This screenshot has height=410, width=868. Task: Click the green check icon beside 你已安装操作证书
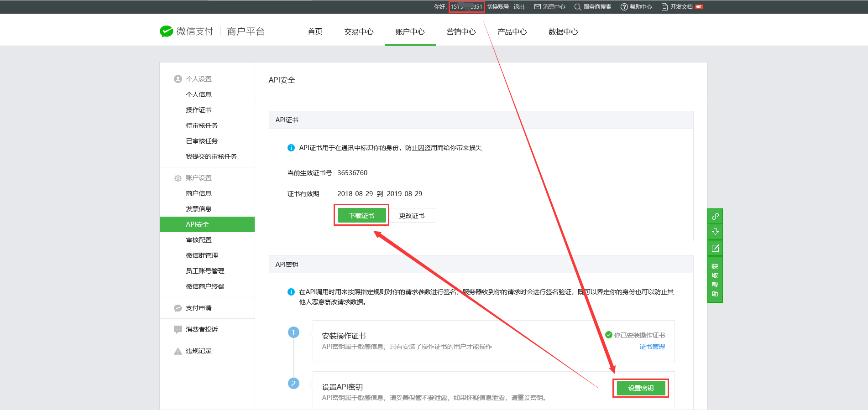[608, 335]
